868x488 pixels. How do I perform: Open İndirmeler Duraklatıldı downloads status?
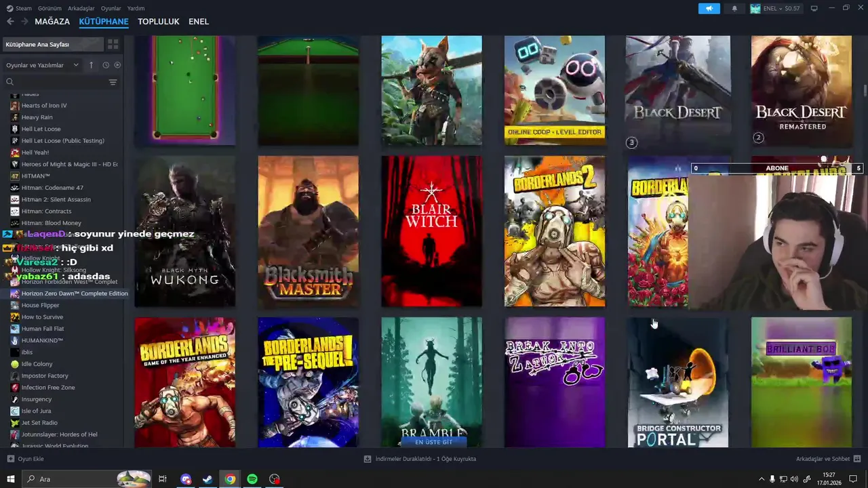coord(420,459)
